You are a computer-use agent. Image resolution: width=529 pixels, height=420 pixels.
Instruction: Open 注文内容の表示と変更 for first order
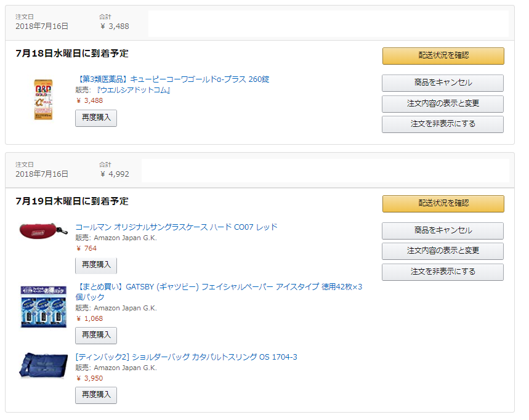[x=443, y=103]
